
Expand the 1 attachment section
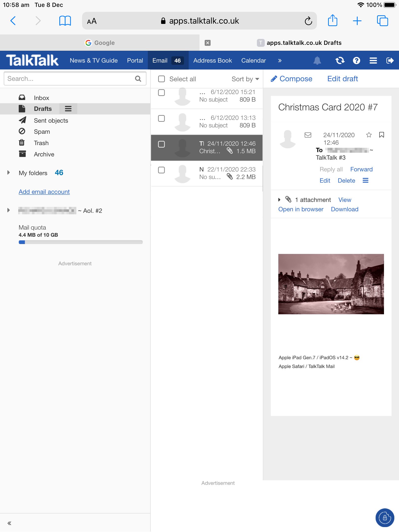[279, 200]
